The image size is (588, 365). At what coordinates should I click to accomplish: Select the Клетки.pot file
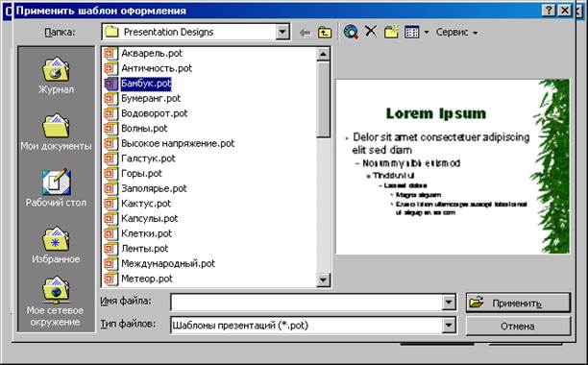[146, 233]
